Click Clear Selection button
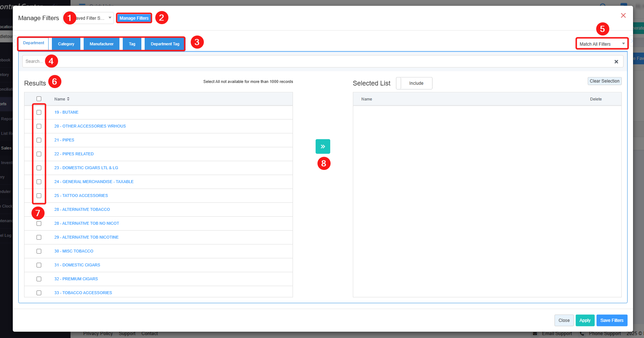The height and width of the screenshot is (338, 644). [x=604, y=81]
